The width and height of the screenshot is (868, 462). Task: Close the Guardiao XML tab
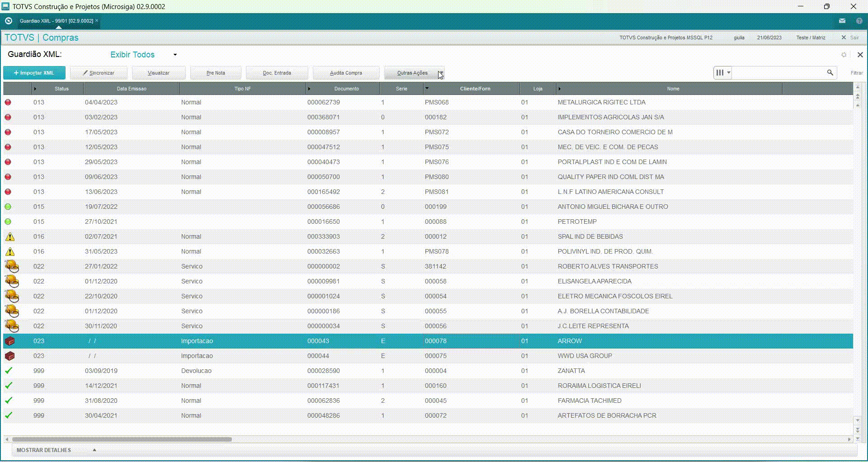point(97,20)
